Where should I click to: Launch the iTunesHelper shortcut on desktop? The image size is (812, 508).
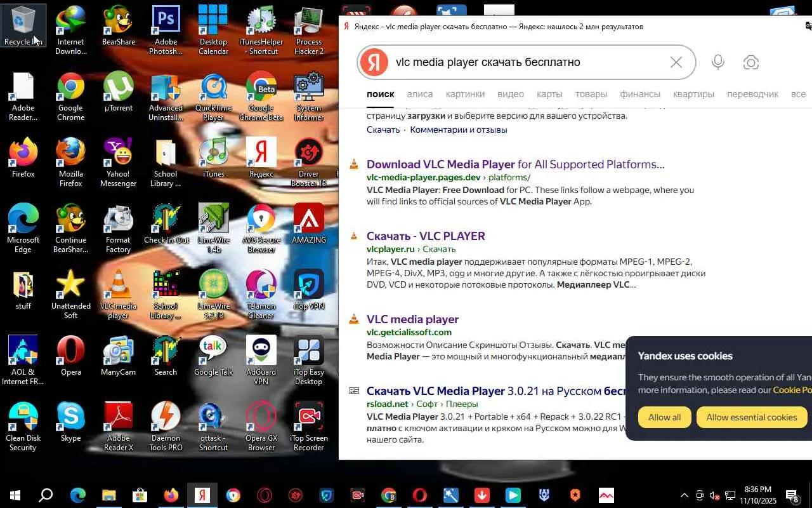(x=261, y=30)
